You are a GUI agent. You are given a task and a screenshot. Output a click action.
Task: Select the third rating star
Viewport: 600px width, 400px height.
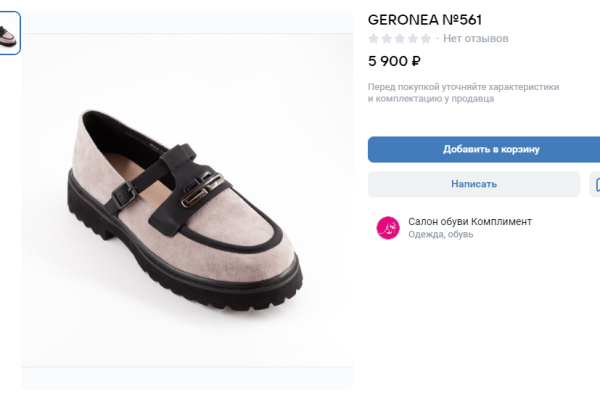click(400, 39)
